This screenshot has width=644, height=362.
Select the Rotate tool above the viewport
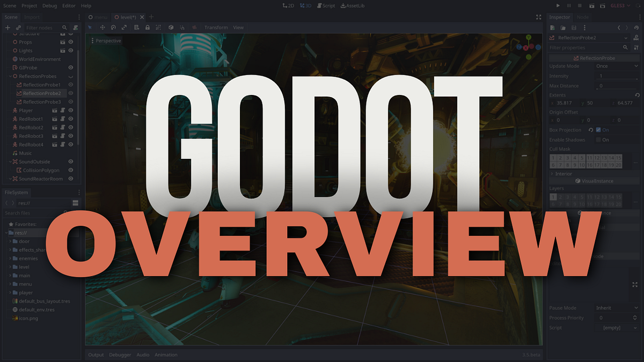tap(113, 27)
